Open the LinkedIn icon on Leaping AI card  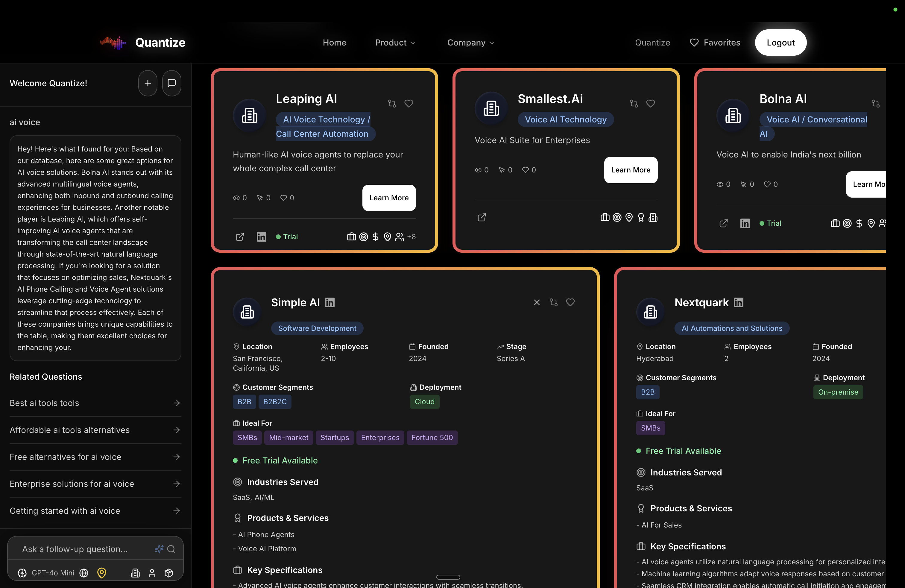point(261,237)
